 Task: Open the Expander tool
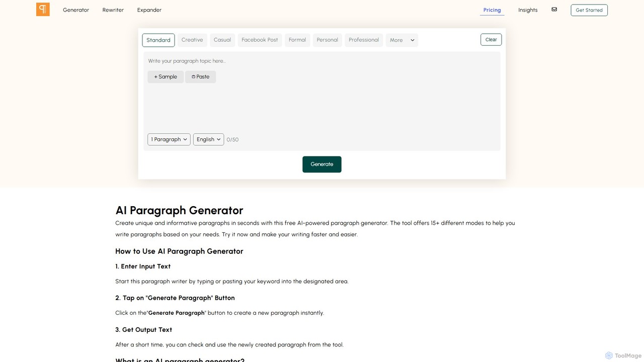(x=149, y=10)
